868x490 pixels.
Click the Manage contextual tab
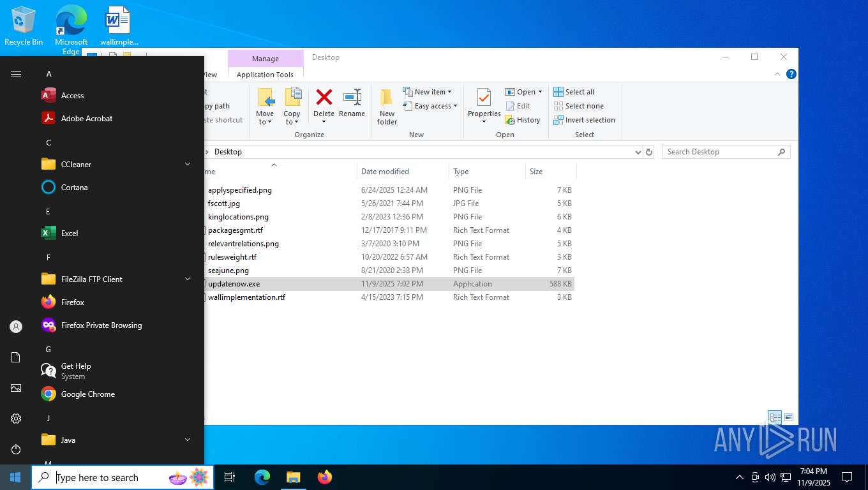pos(266,59)
